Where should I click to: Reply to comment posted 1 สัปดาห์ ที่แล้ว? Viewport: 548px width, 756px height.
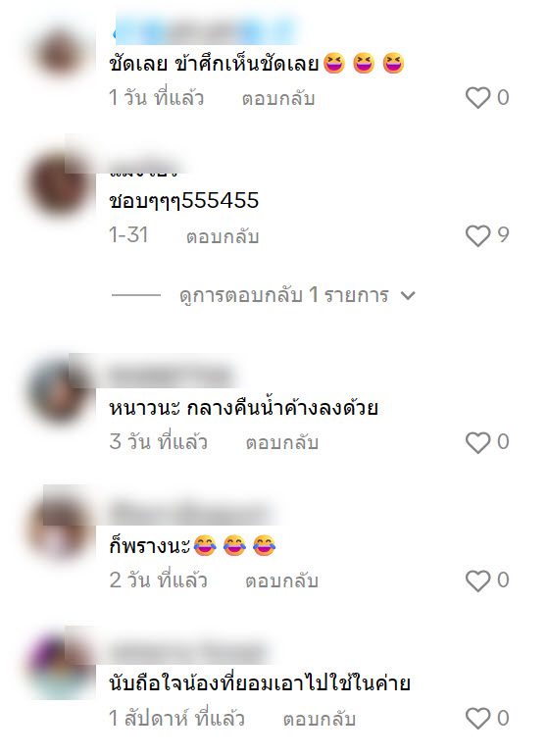pos(320,719)
